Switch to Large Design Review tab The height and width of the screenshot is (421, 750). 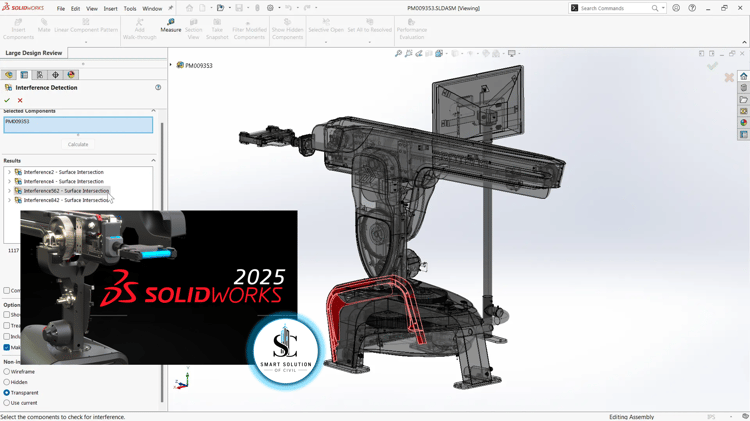pos(33,53)
